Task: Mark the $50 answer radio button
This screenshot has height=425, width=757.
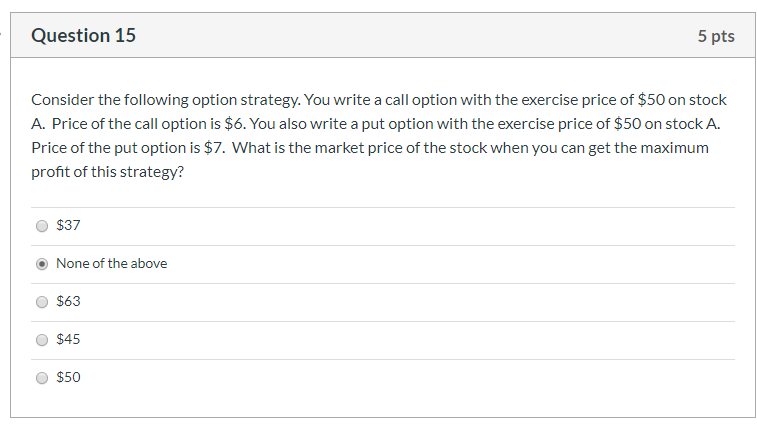Action: pyautogui.click(x=42, y=378)
